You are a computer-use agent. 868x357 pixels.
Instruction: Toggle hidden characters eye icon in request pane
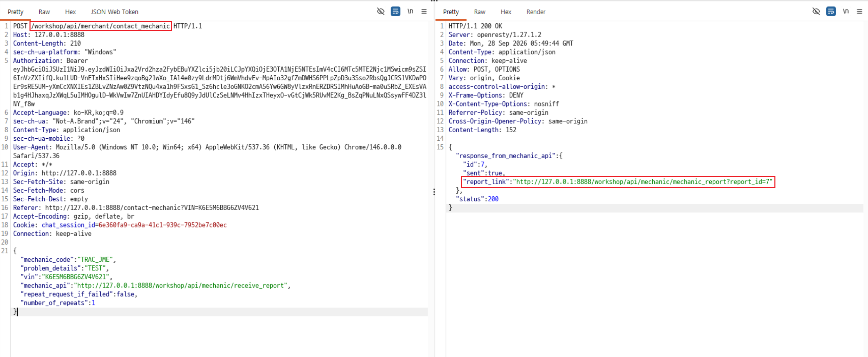click(x=381, y=12)
